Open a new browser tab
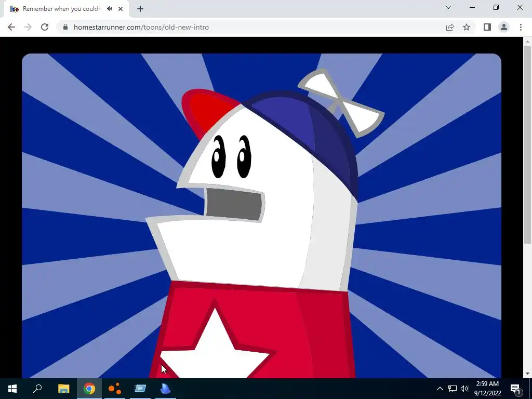 pyautogui.click(x=140, y=9)
